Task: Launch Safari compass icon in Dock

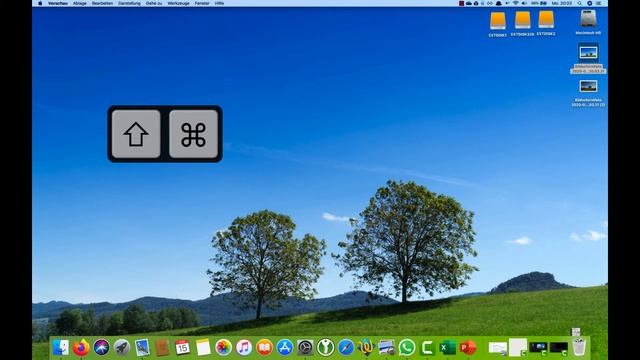Action: [x=346, y=347]
